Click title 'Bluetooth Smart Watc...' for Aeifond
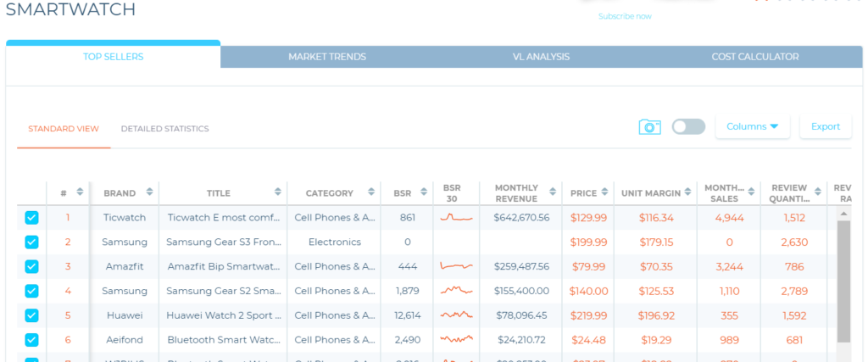The width and height of the screenshot is (868, 362). click(224, 340)
